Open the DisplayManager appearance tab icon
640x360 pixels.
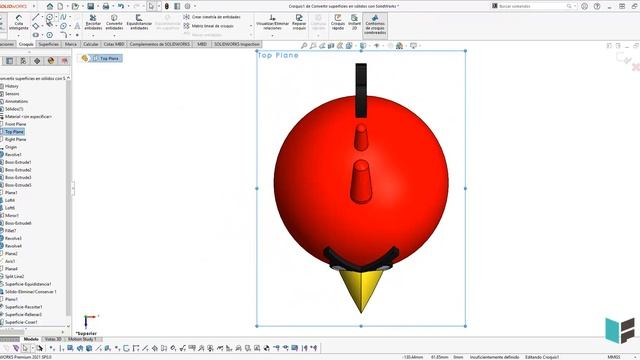click(51, 61)
